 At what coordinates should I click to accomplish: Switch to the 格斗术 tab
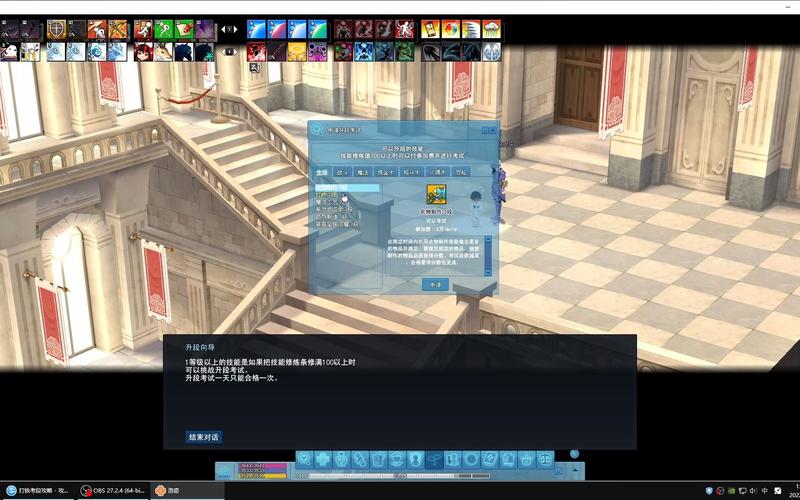411,172
